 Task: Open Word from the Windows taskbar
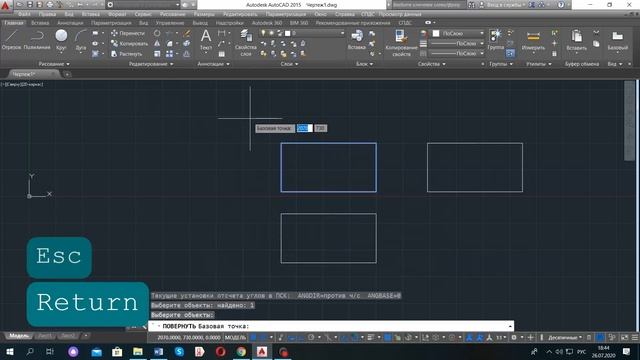[158, 351]
